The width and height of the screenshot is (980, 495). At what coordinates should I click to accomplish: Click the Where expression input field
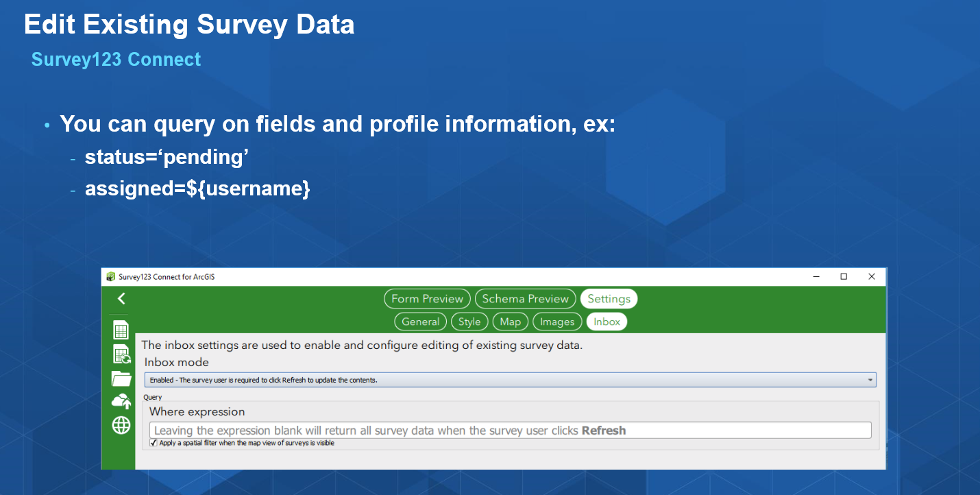[x=511, y=431]
